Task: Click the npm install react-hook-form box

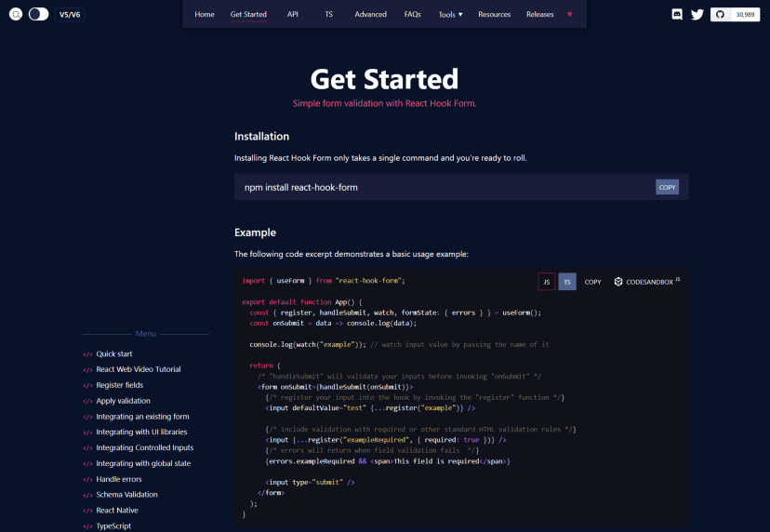Action: pyautogui.click(x=461, y=187)
